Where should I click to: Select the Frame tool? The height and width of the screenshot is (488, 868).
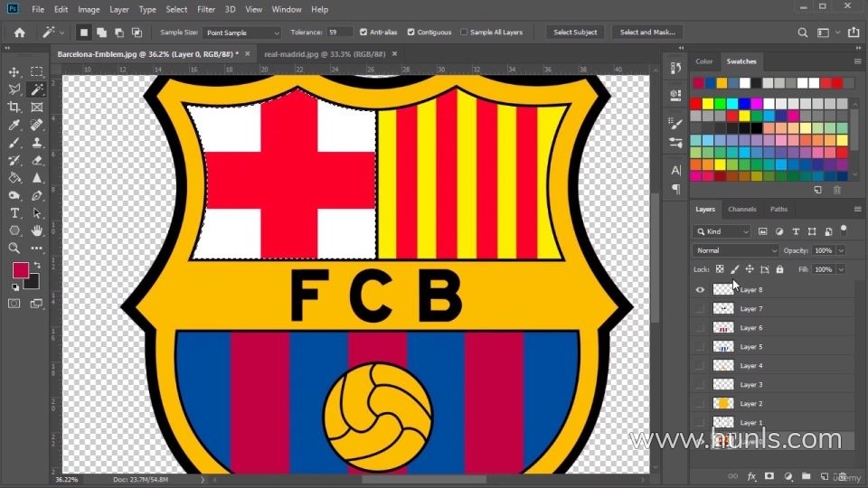(x=36, y=107)
